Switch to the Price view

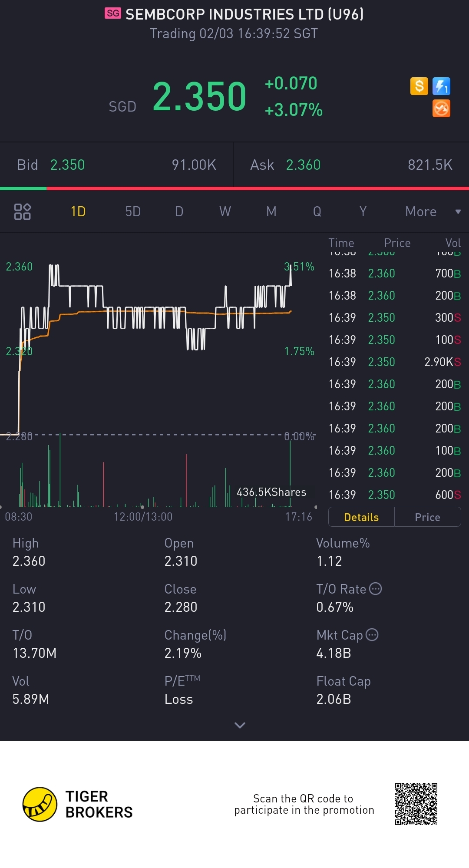427,517
